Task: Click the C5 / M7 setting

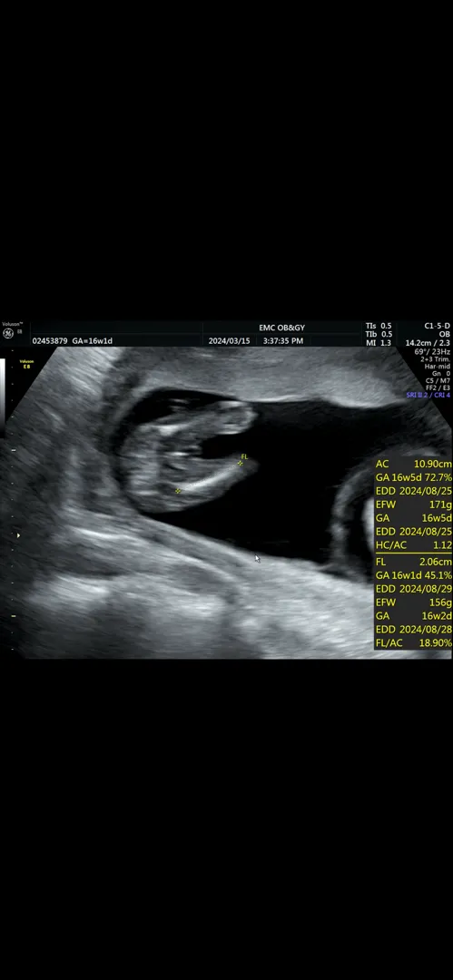Action: [438, 380]
